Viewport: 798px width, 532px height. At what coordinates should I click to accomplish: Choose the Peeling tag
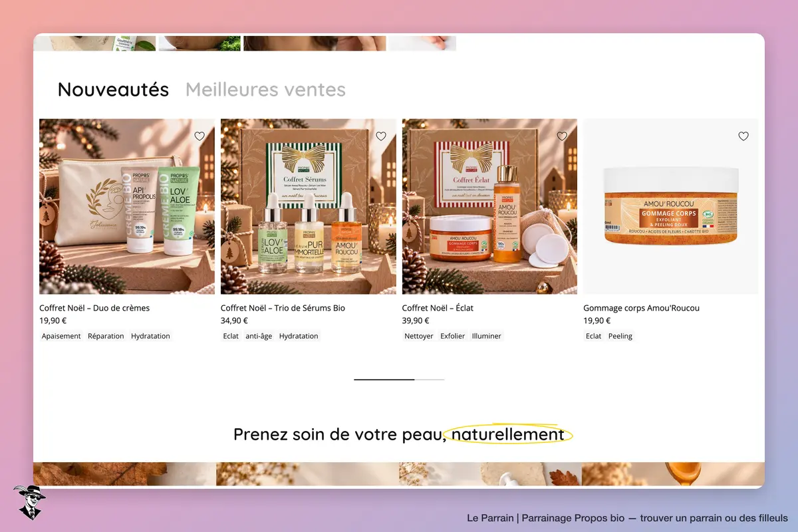620,336
